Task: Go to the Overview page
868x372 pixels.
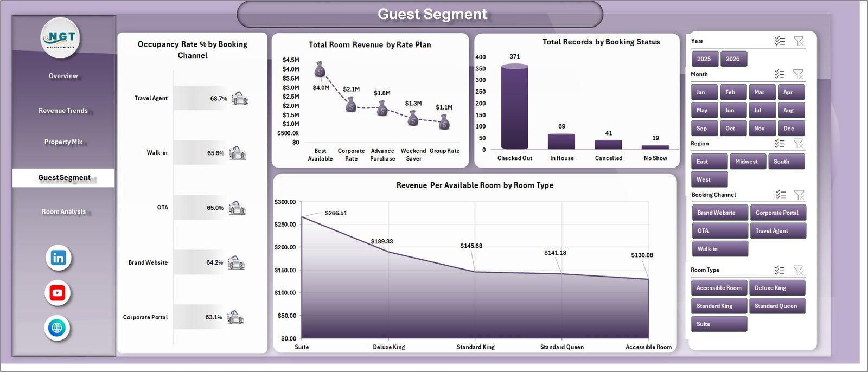Action: [63, 76]
